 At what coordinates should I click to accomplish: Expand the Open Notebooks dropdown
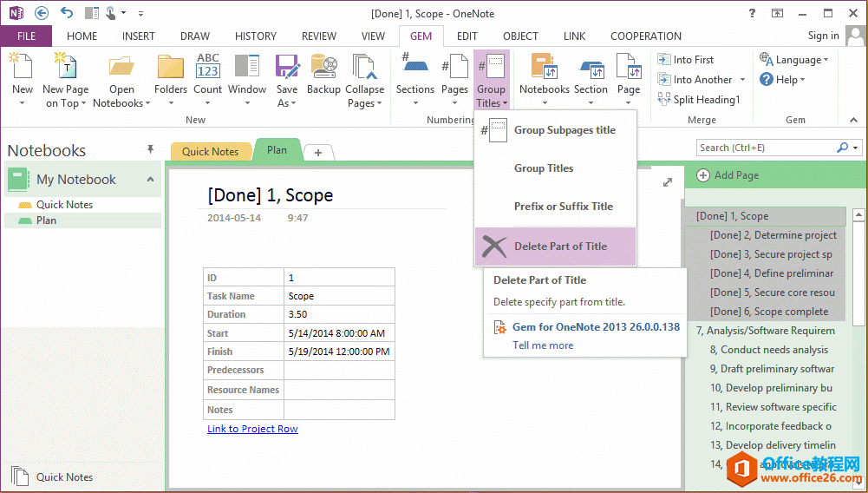tap(121, 103)
